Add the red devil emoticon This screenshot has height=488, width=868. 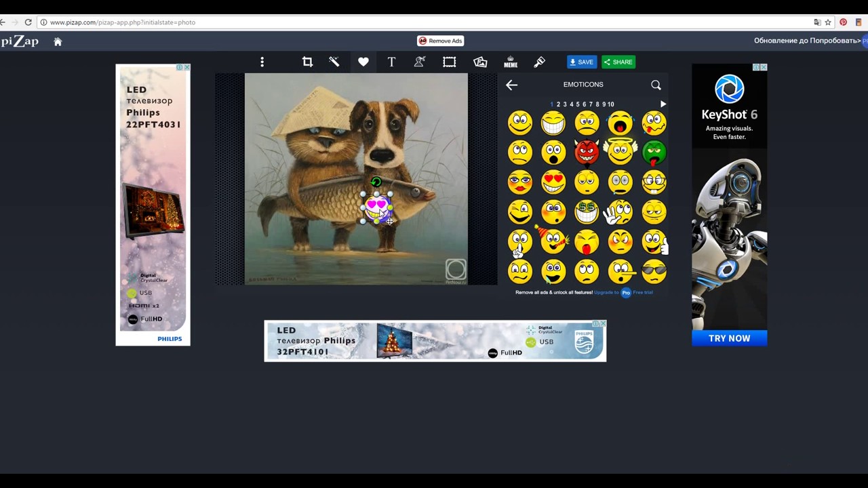pos(587,152)
